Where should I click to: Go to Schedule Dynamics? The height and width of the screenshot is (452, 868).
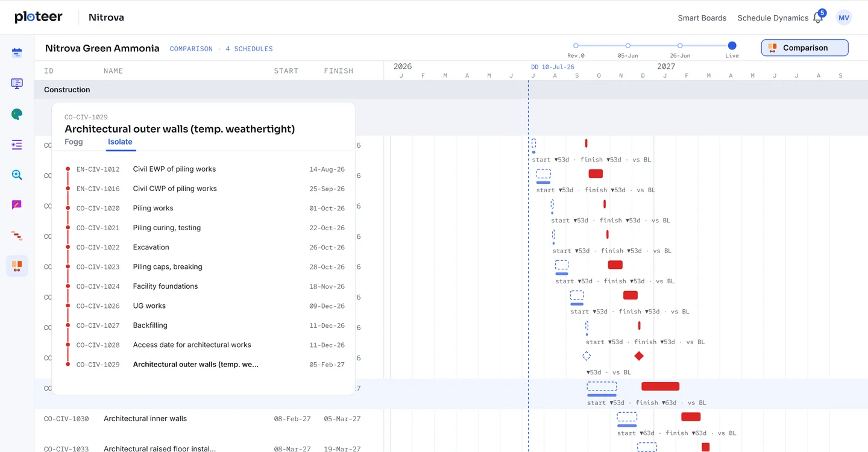coord(773,18)
